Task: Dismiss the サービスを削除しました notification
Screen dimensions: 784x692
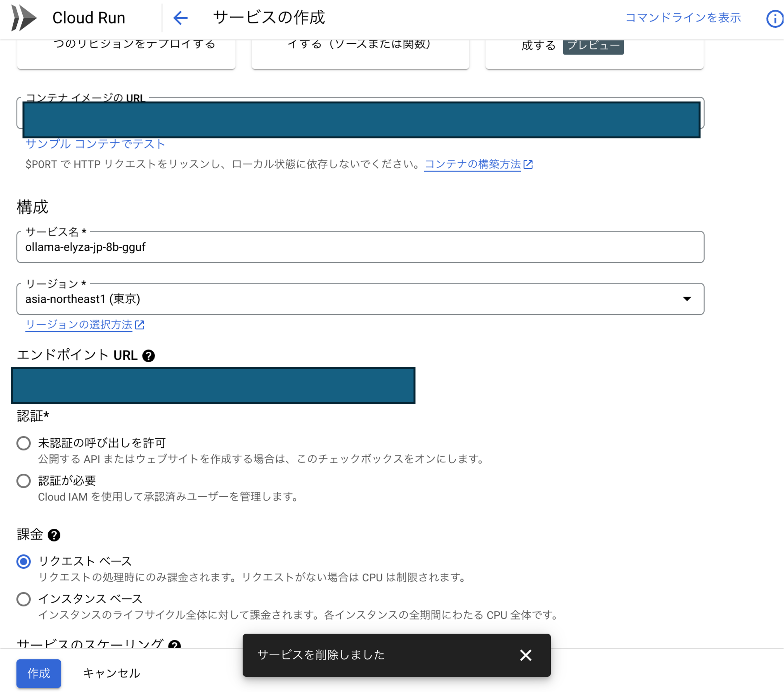Action: coord(525,655)
